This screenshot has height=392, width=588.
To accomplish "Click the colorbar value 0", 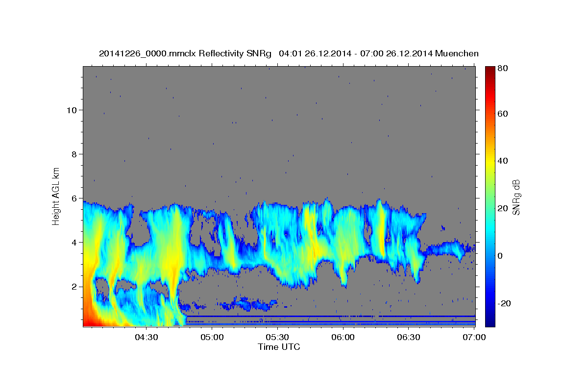I will coord(500,256).
